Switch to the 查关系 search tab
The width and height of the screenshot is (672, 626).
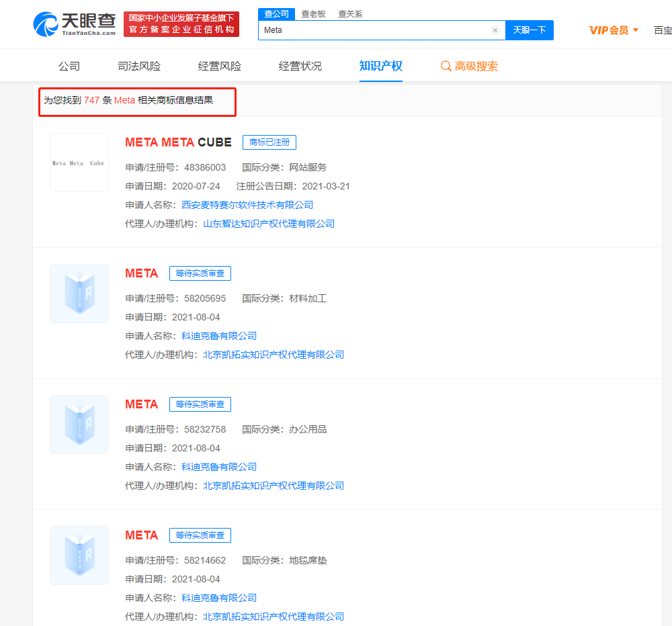click(x=350, y=13)
